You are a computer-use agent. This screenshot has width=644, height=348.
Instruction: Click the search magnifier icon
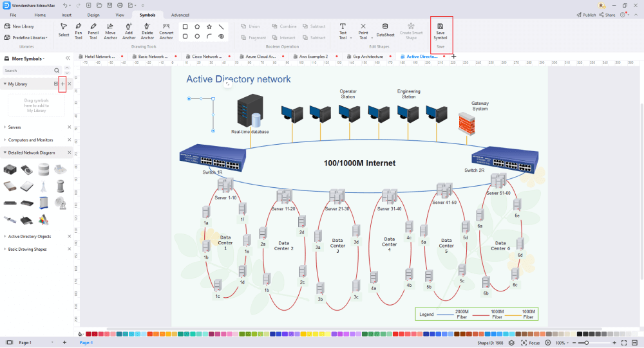point(57,71)
